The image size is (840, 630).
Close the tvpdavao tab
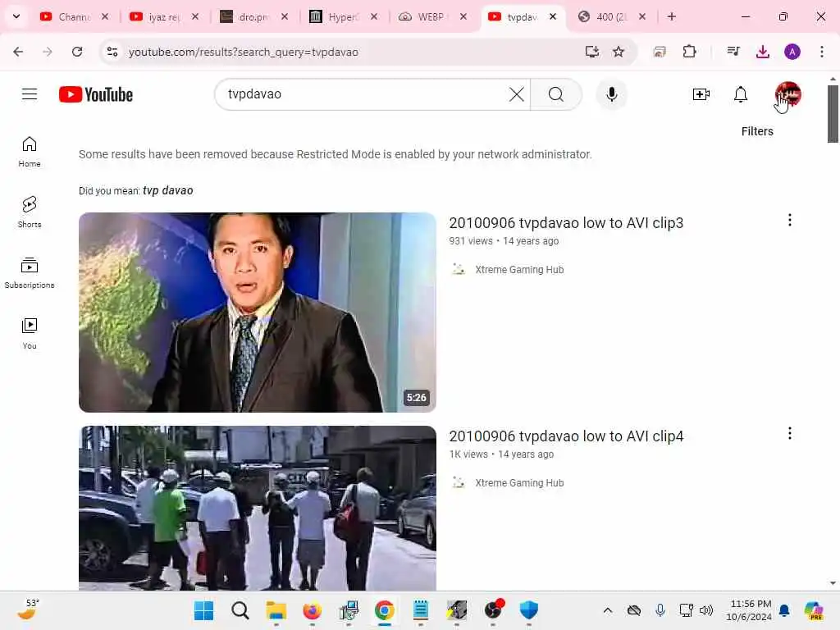[x=553, y=16]
